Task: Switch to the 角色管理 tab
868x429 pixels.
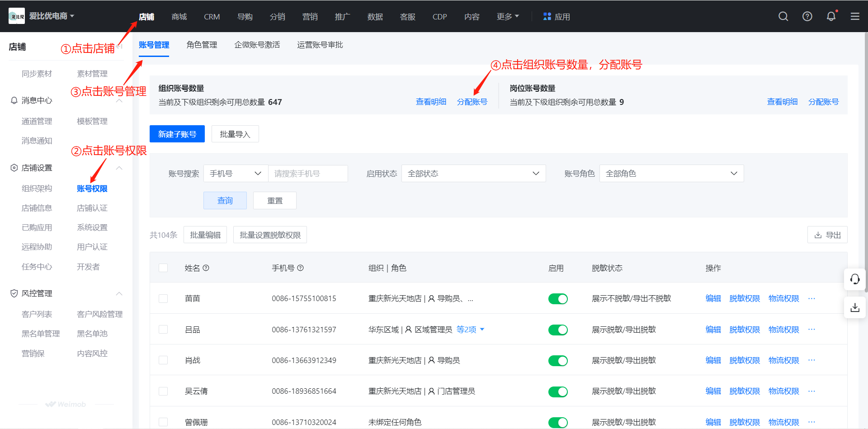Action: point(202,45)
